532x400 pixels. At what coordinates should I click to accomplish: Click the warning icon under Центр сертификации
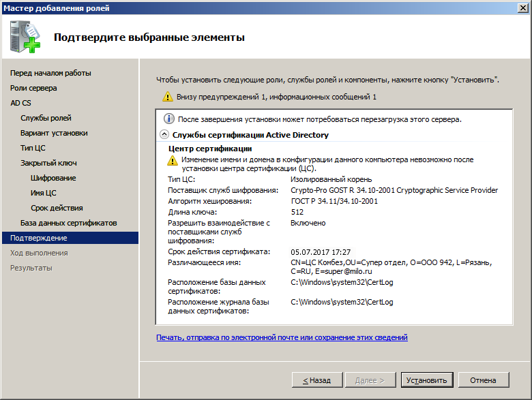[173, 160]
